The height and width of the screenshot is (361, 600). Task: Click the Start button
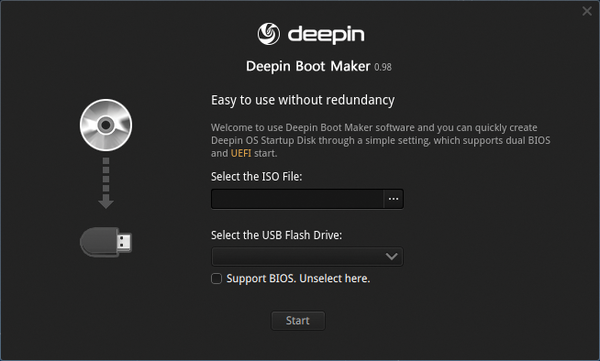pyautogui.click(x=298, y=320)
